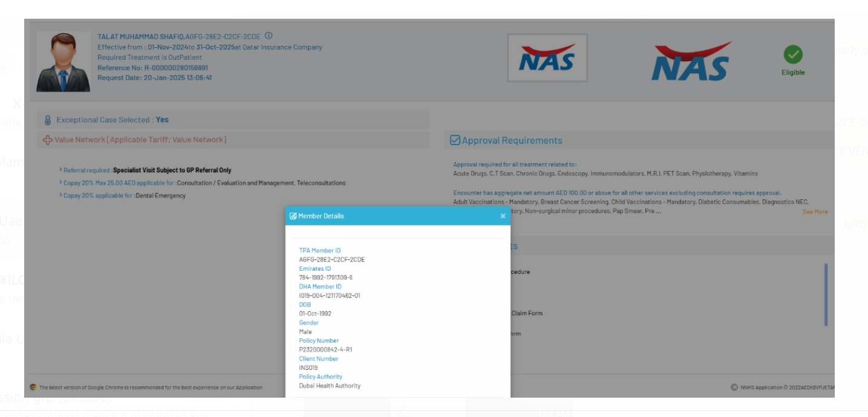Expand the Copay 20% Dental Emergency chevron
This screenshot has height=417, width=868.
(60, 195)
